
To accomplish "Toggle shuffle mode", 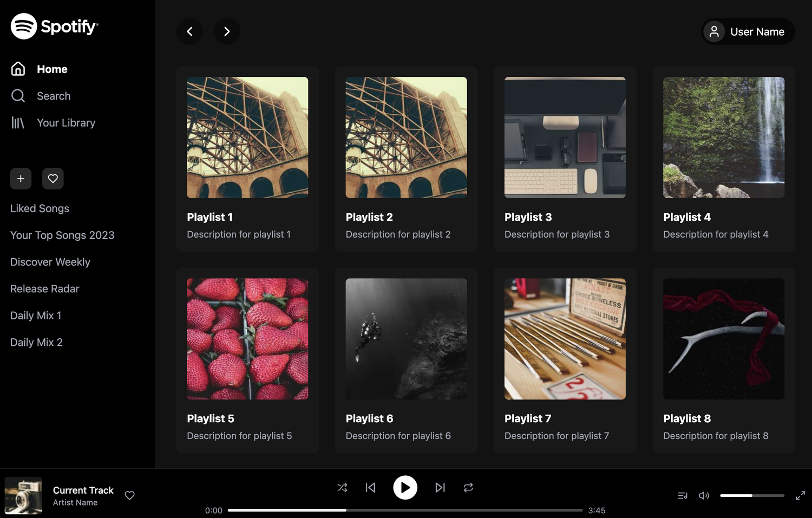I will point(342,488).
